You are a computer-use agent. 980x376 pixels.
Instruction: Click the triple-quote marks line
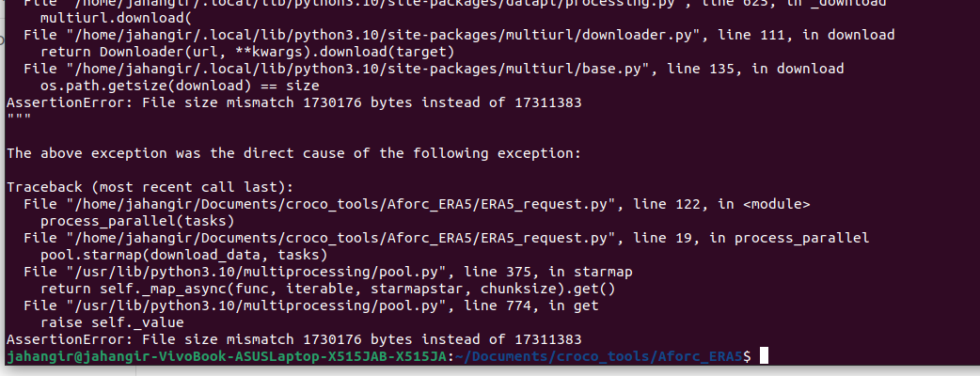click(19, 117)
